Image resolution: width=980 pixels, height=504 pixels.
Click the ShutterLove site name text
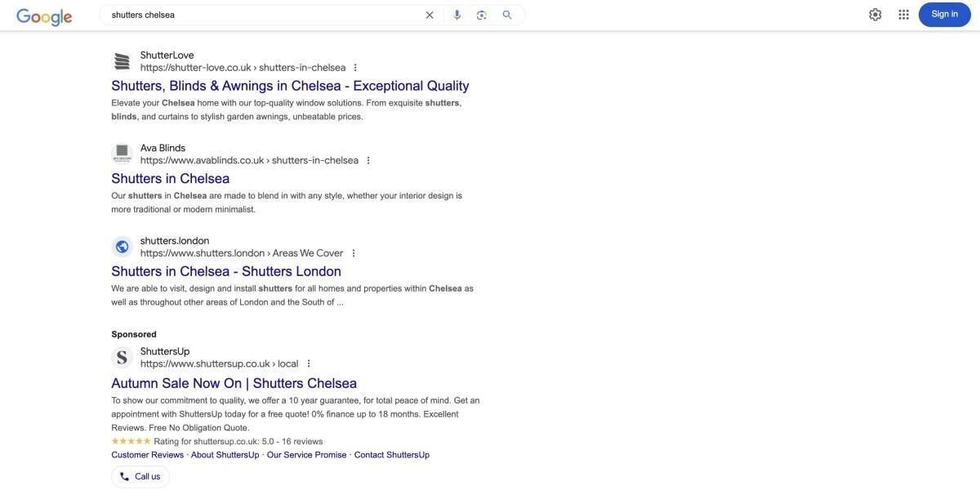(167, 56)
